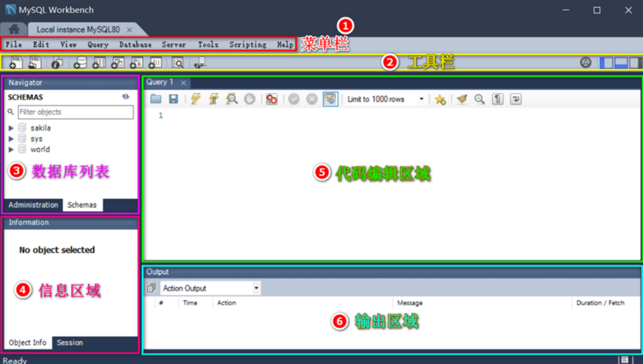Image resolution: width=643 pixels, height=364 pixels.
Task: Toggle auto-commit mode button
Action: point(330,99)
